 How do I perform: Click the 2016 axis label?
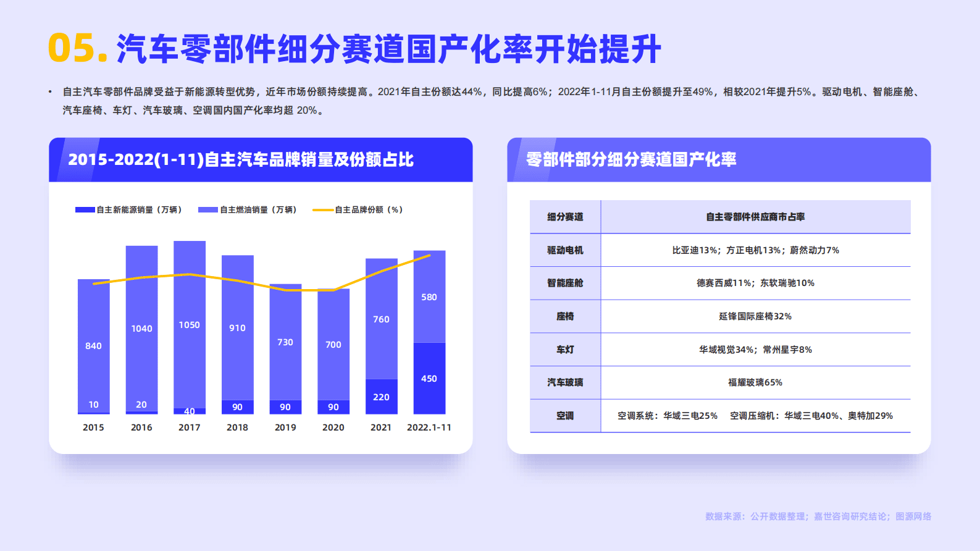[141, 427]
